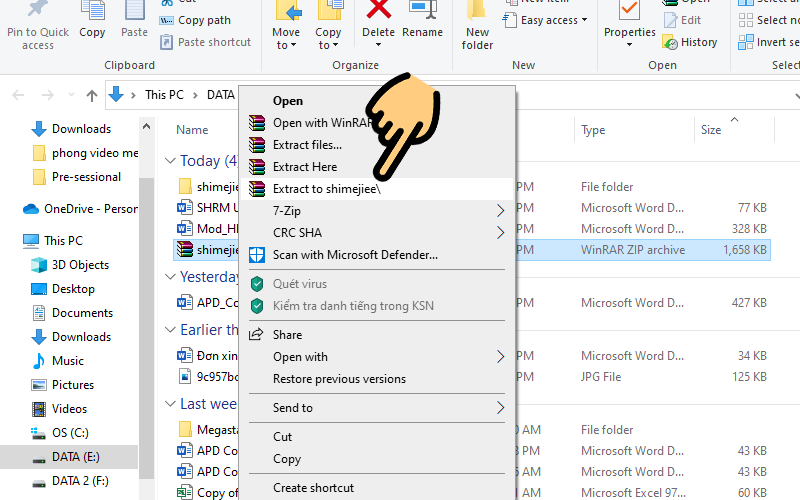800x500 pixels.
Task: Click Invert selection icon in ribbon
Action: tap(745, 42)
